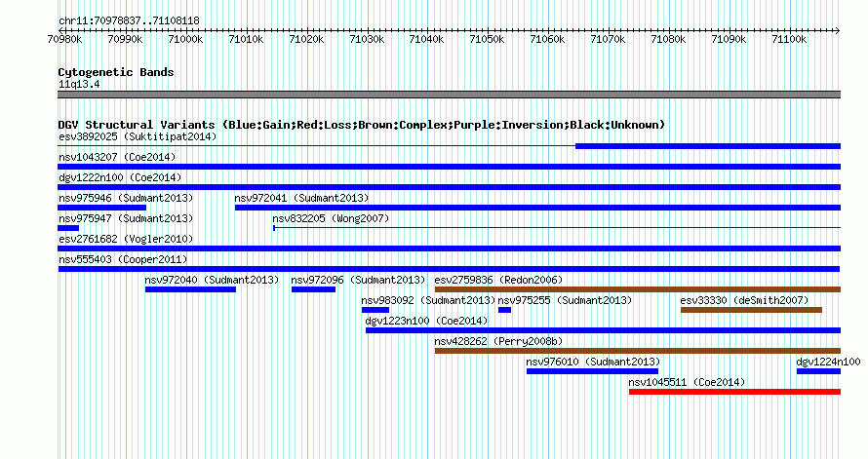The width and height of the screenshot is (868, 459).
Task: Click the nsv972040 (Sudmant2013) label
Action: tap(212, 280)
